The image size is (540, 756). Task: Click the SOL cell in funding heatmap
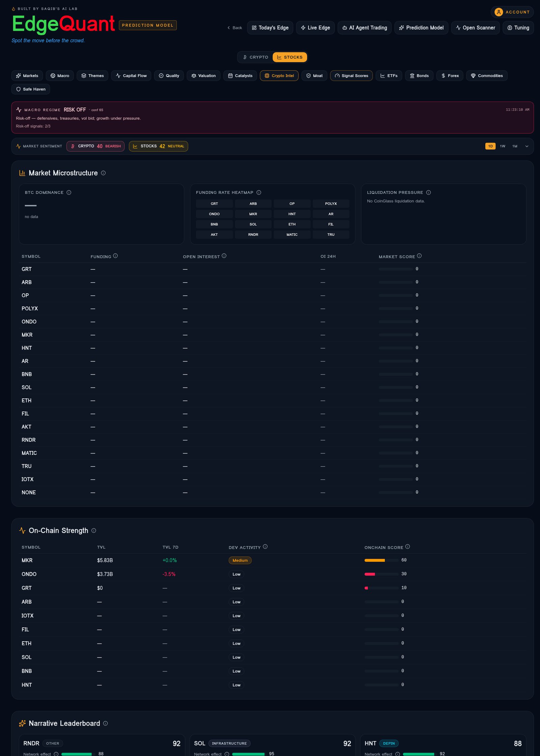pyautogui.click(x=253, y=224)
